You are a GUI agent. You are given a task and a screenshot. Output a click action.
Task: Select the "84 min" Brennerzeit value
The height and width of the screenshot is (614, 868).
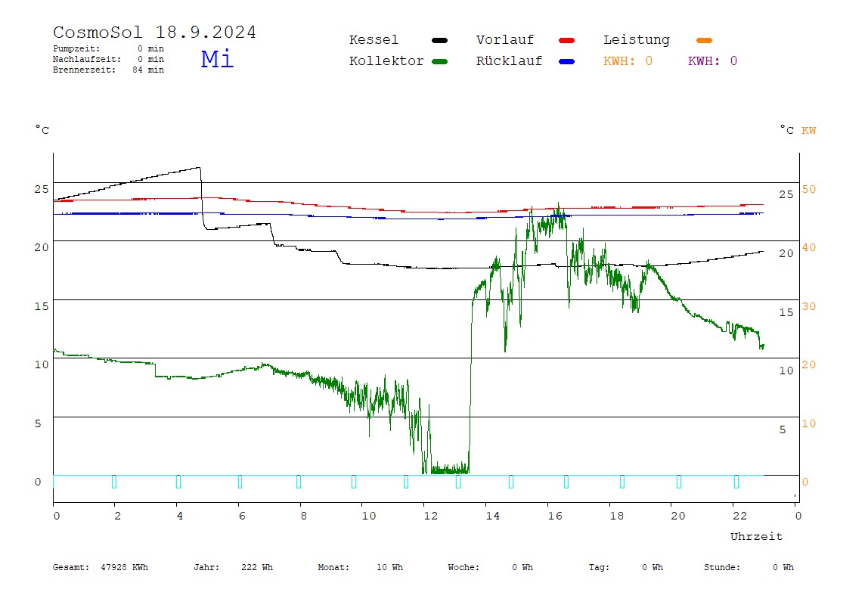pos(148,70)
